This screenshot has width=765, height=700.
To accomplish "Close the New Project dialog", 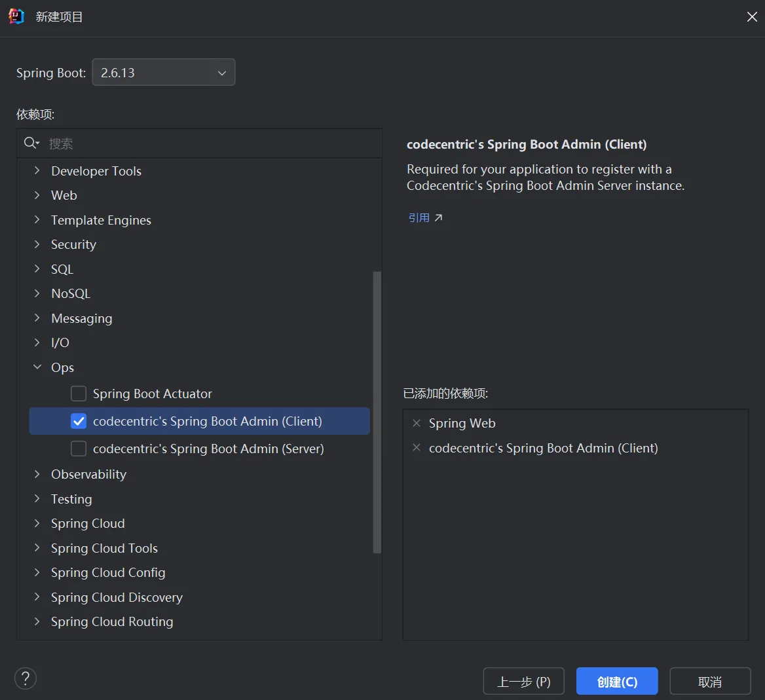I will pyautogui.click(x=751, y=17).
